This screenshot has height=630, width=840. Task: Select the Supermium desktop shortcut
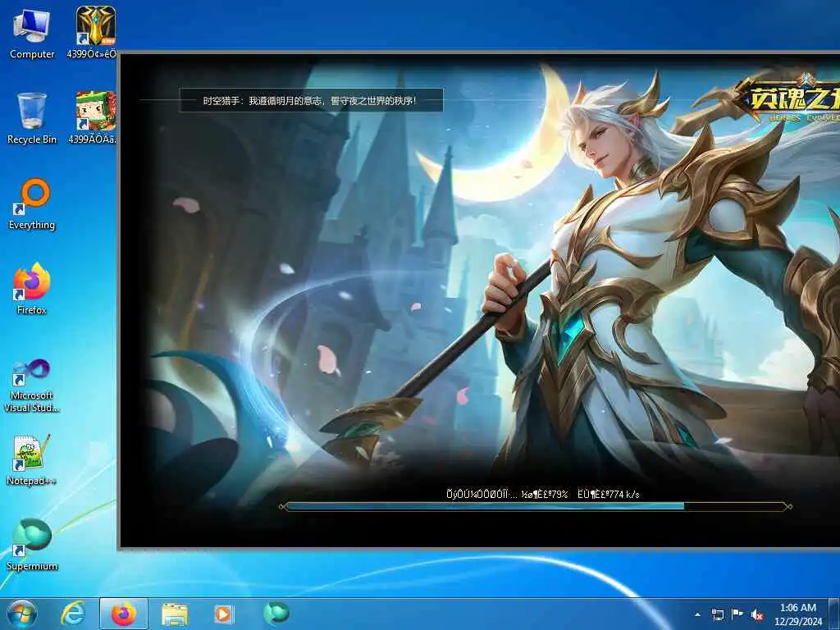[x=32, y=545]
